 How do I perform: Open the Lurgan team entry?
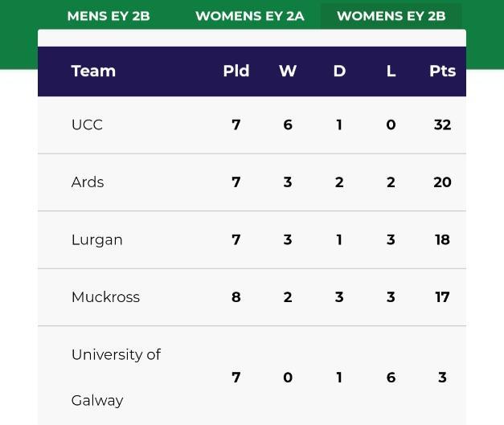(96, 239)
